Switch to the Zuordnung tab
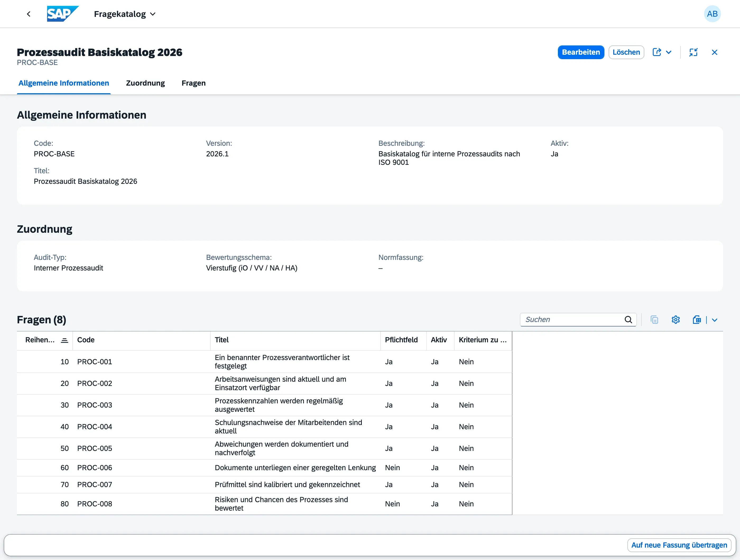 point(145,83)
